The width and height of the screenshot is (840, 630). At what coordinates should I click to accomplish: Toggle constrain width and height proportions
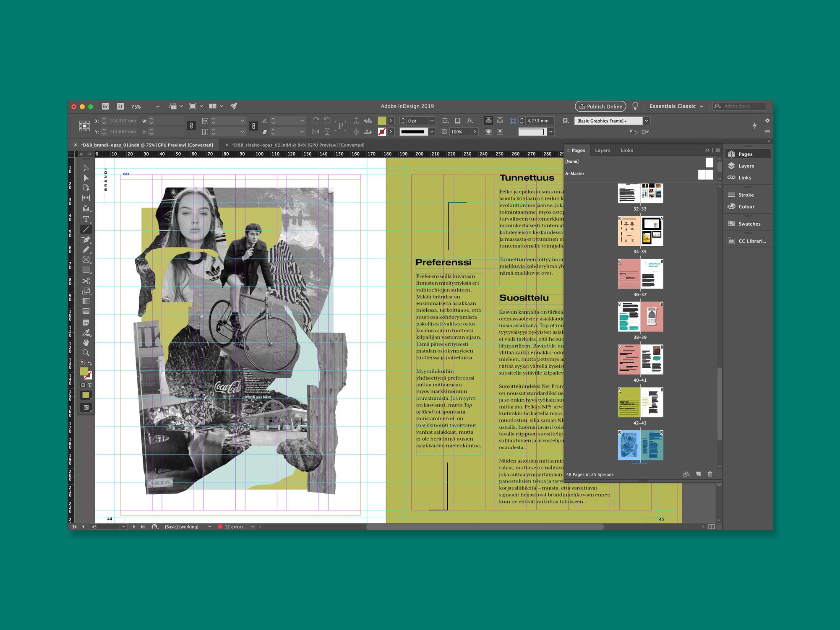coord(191,126)
